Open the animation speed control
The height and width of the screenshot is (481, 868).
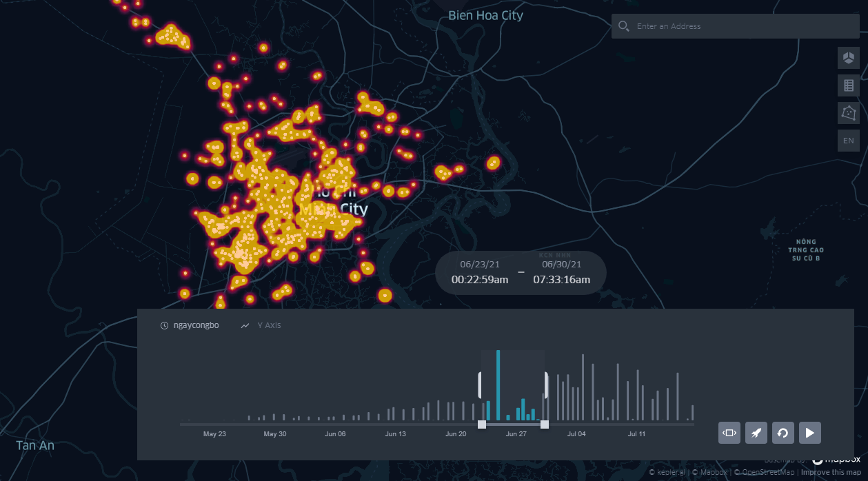756,433
